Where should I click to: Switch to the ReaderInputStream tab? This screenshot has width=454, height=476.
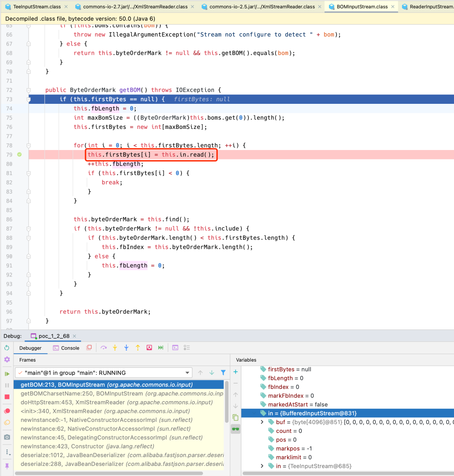click(428, 7)
